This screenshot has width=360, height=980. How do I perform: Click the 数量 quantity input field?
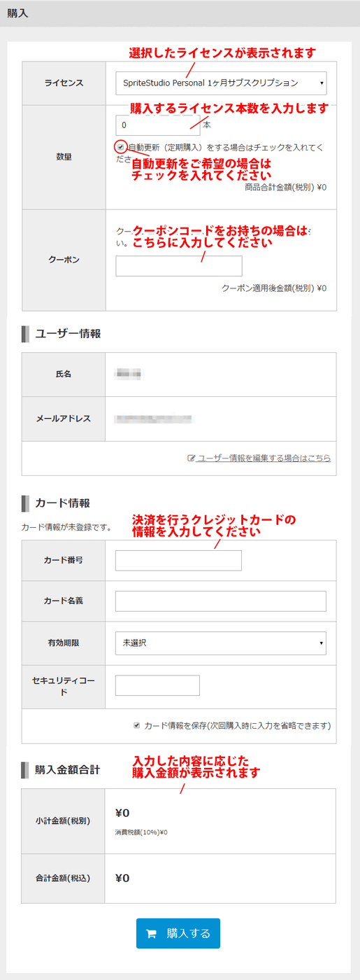click(x=158, y=125)
